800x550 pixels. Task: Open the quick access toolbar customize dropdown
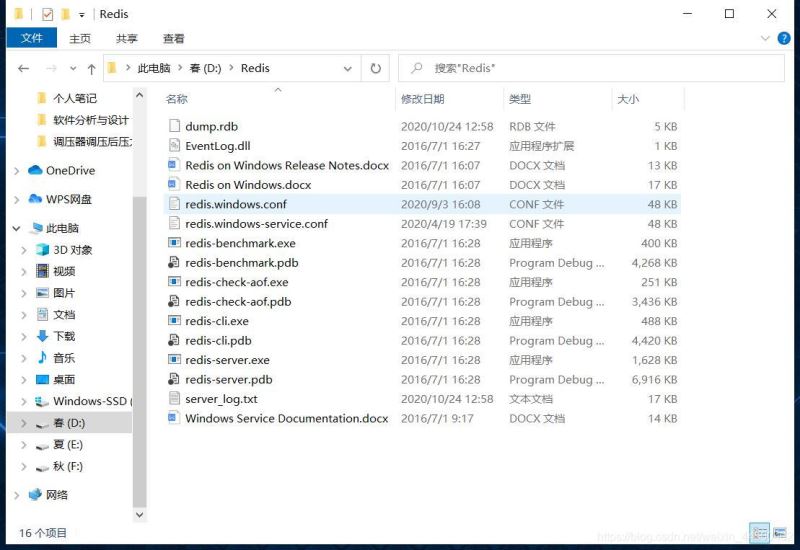[x=82, y=15]
